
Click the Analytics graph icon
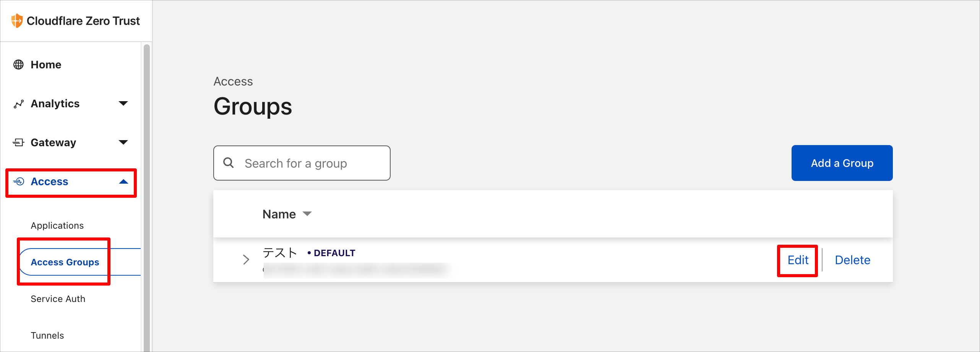[18, 104]
